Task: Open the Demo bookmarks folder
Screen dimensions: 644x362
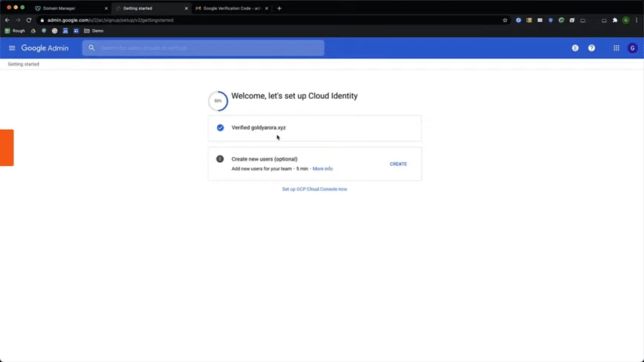Action: click(x=94, y=31)
